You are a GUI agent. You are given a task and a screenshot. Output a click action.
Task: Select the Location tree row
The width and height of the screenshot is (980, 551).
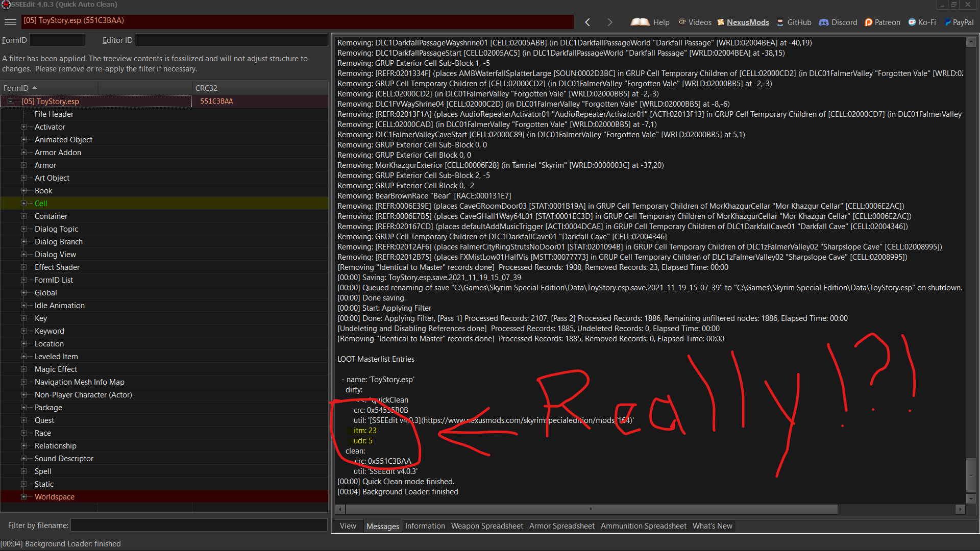click(x=164, y=343)
